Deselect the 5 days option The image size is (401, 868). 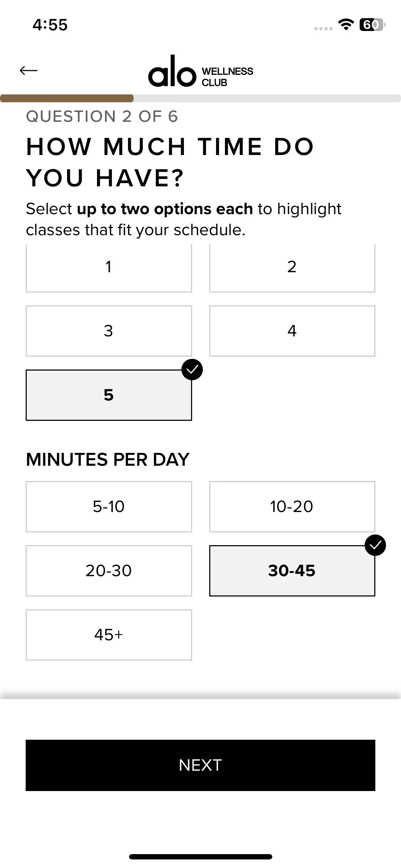click(109, 395)
